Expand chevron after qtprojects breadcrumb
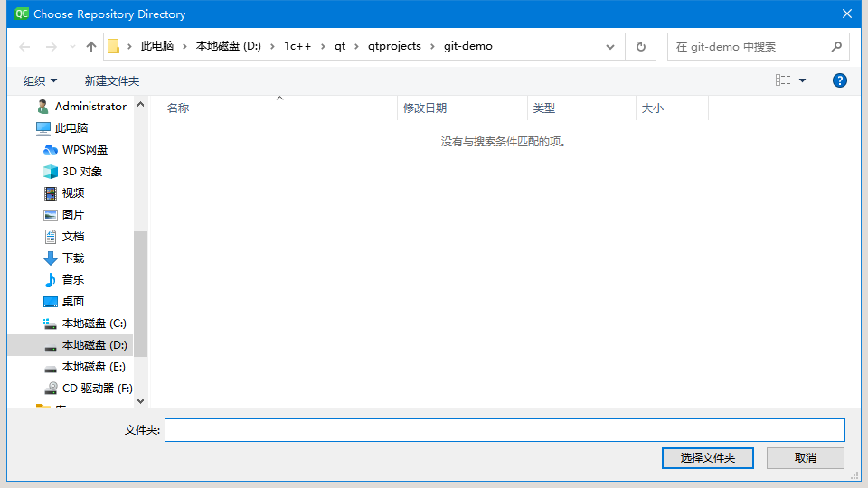This screenshot has width=868, height=488. 432,46
